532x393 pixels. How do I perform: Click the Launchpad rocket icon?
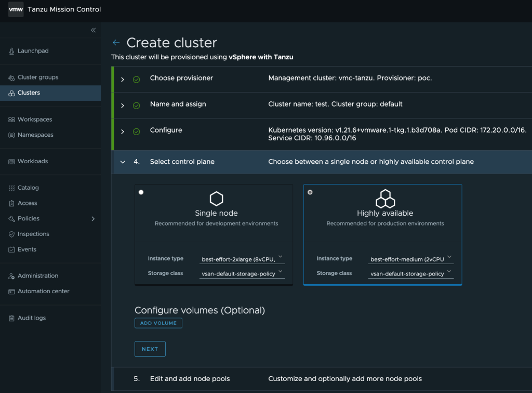pyautogui.click(x=11, y=51)
